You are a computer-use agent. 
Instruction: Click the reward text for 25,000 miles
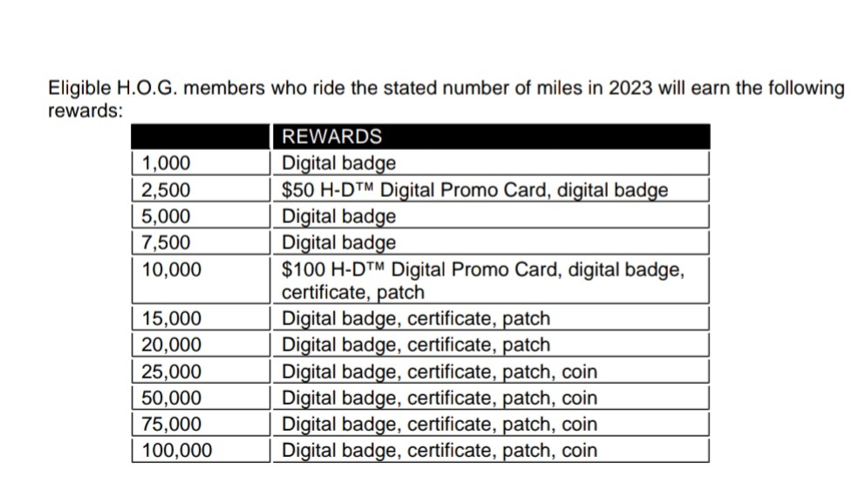(440, 371)
